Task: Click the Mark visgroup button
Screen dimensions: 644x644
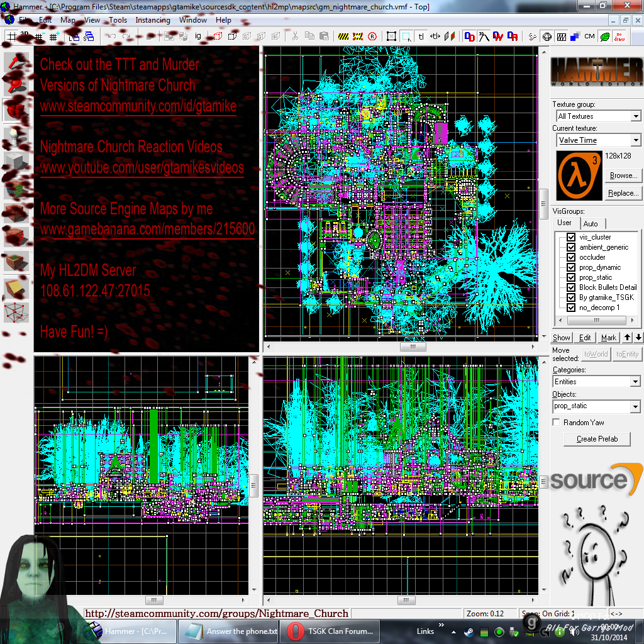Action: (x=609, y=338)
